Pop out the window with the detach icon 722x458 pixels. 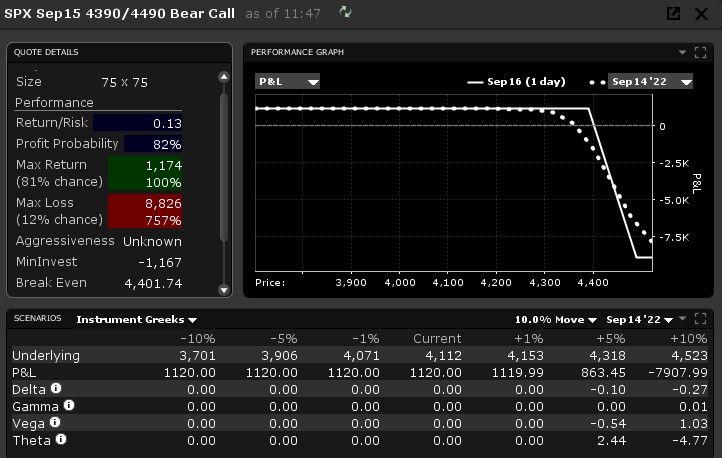[x=674, y=13]
